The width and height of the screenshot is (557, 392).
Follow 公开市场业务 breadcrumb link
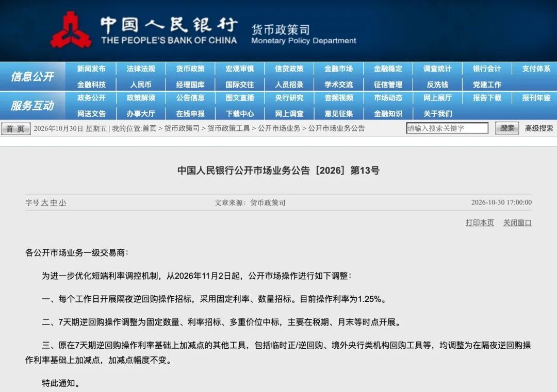(279, 128)
